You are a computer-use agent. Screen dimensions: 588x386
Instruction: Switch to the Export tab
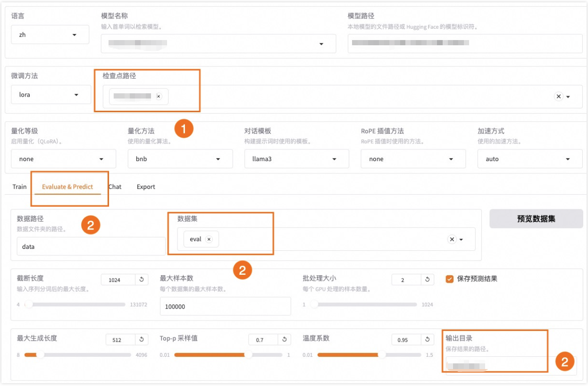146,187
